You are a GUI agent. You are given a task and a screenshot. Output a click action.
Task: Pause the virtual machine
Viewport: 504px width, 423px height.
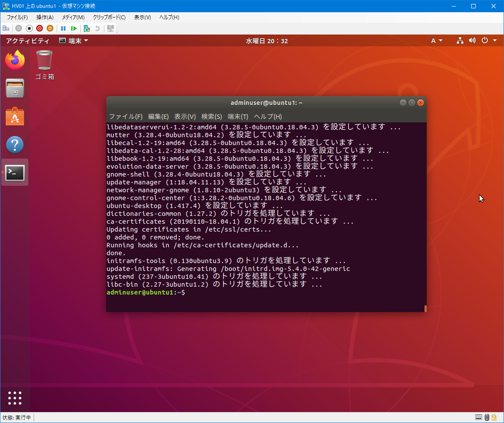[x=63, y=28]
